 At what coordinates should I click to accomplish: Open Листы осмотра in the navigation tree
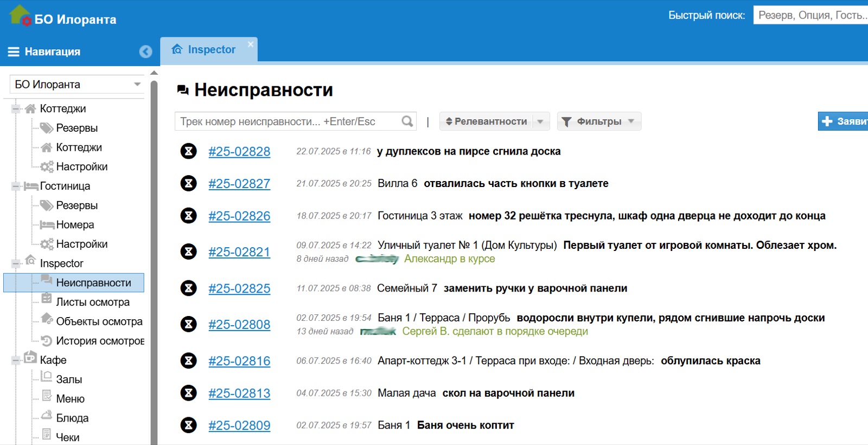click(x=93, y=302)
